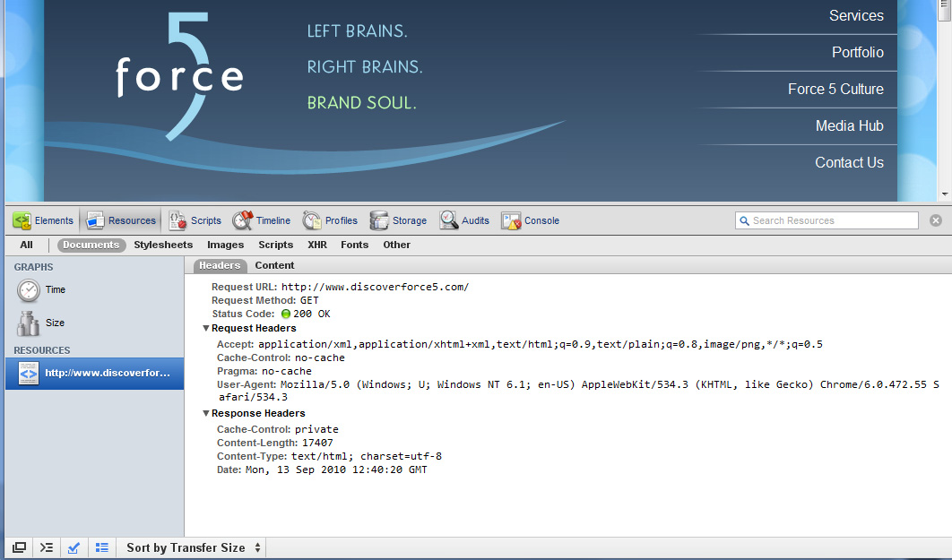The image size is (952, 560).
Task: Visit the Force 5 Culture link
Action: (x=835, y=90)
